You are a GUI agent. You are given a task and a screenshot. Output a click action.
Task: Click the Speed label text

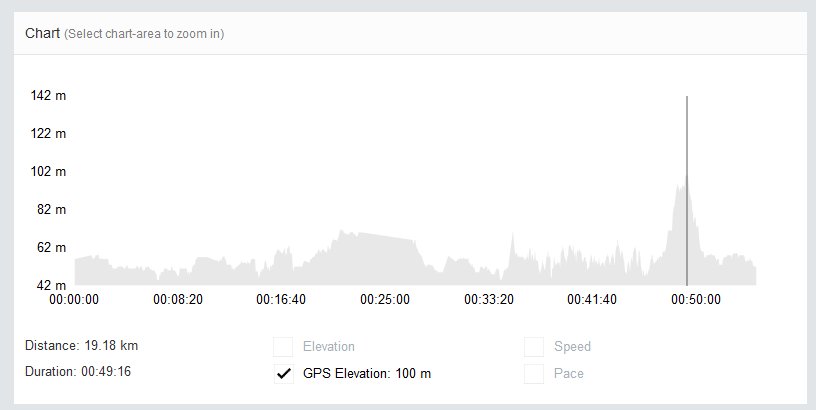[572, 347]
